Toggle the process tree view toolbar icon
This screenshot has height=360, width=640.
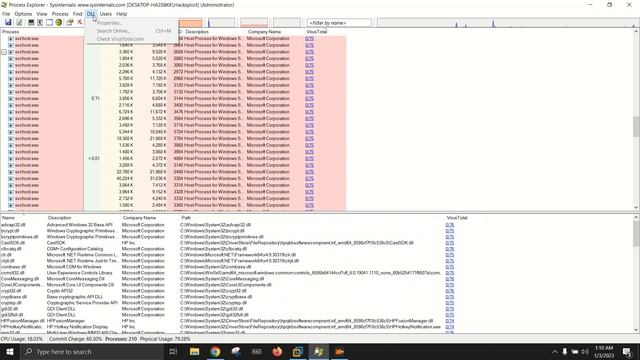[x=40, y=22]
